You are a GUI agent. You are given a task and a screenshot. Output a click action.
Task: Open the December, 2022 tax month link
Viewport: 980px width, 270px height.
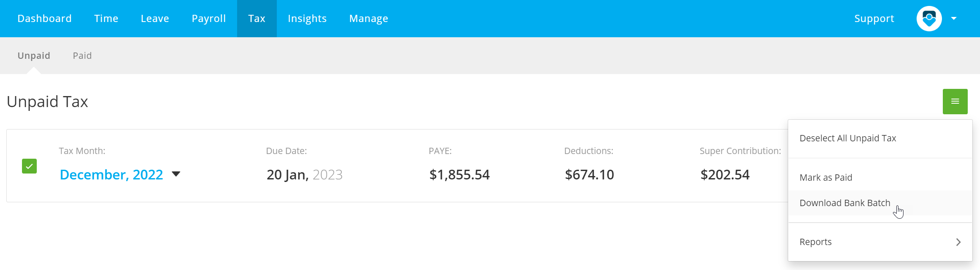111,175
